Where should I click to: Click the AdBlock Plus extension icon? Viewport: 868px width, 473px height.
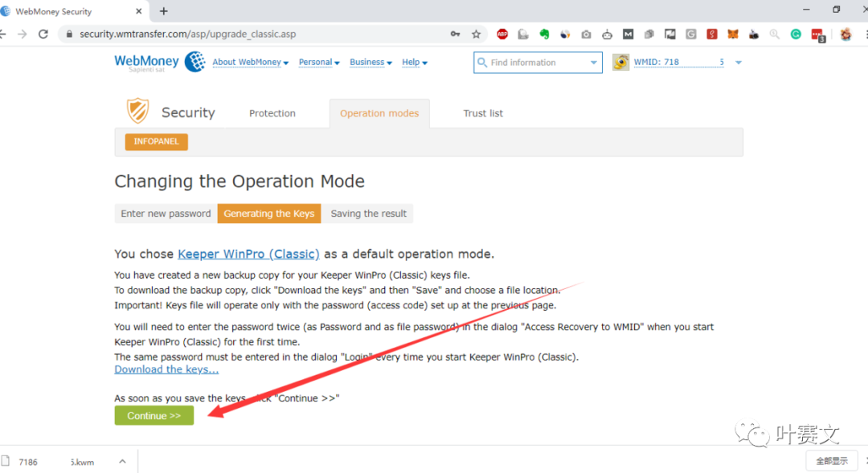(x=502, y=35)
